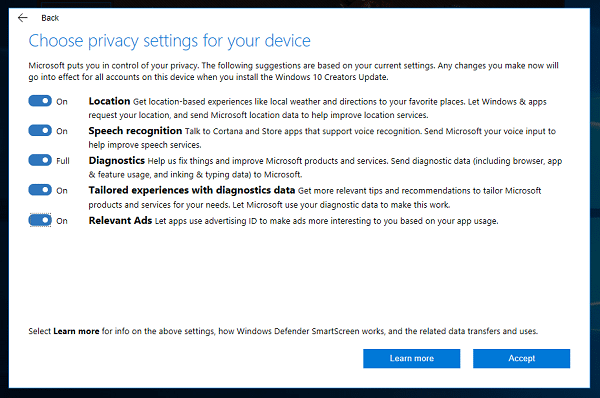Click the Choose privacy settings title
The height and width of the screenshot is (398, 600).
[170, 41]
